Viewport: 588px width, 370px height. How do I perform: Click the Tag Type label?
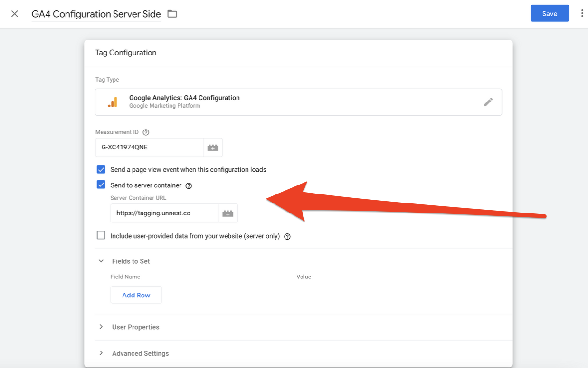pos(107,80)
